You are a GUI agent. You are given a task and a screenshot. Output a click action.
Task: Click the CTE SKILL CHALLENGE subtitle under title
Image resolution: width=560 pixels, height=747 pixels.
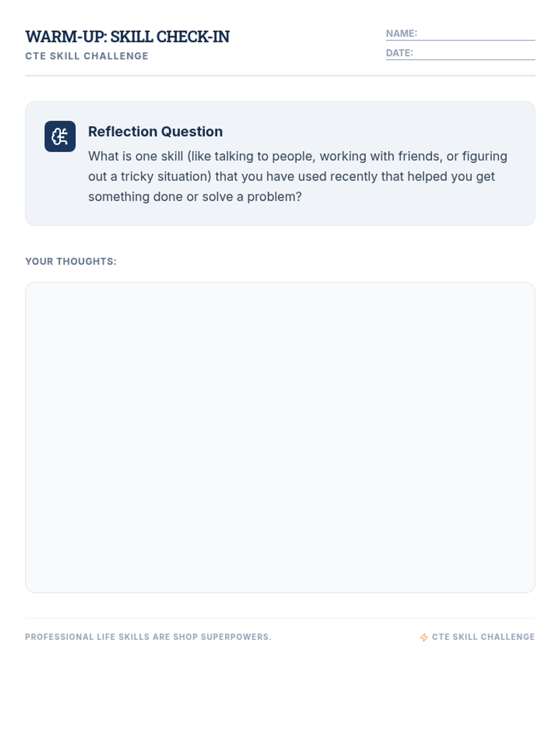coord(87,56)
